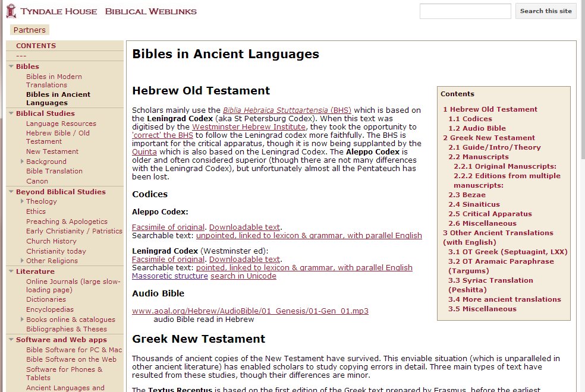Expand the Theology submenu arrow
This screenshot has height=392, width=585.
tap(22, 201)
